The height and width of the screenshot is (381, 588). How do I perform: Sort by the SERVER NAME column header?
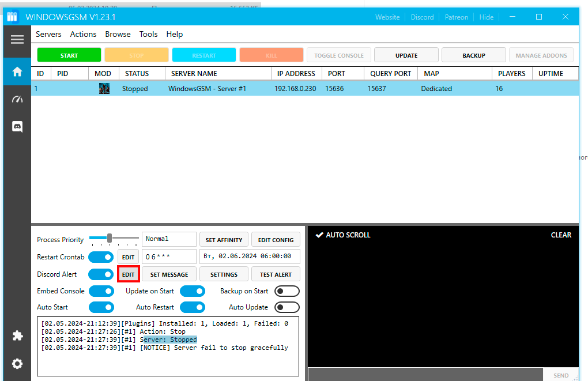[x=218, y=74]
